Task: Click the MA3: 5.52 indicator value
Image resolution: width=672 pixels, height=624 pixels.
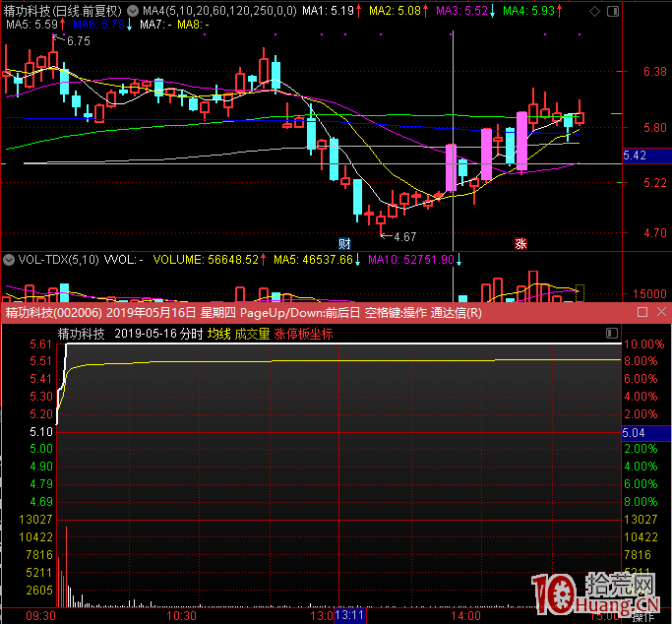Action: 465,11
